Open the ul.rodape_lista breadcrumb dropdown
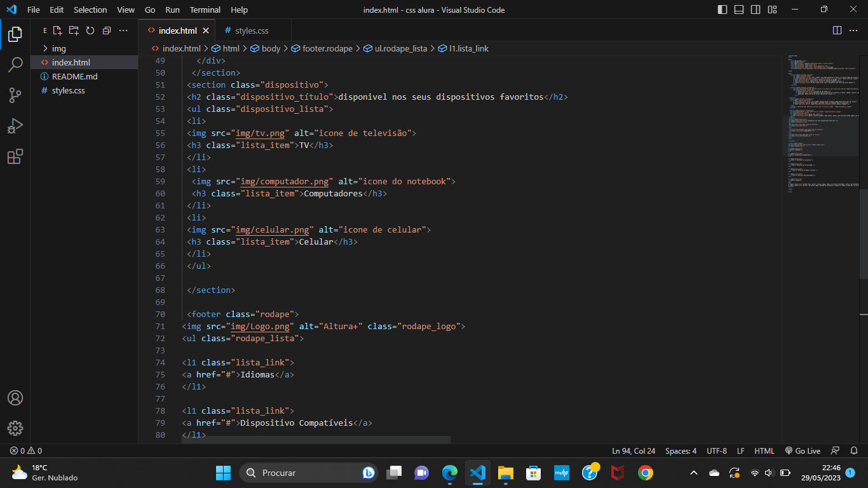 point(395,48)
